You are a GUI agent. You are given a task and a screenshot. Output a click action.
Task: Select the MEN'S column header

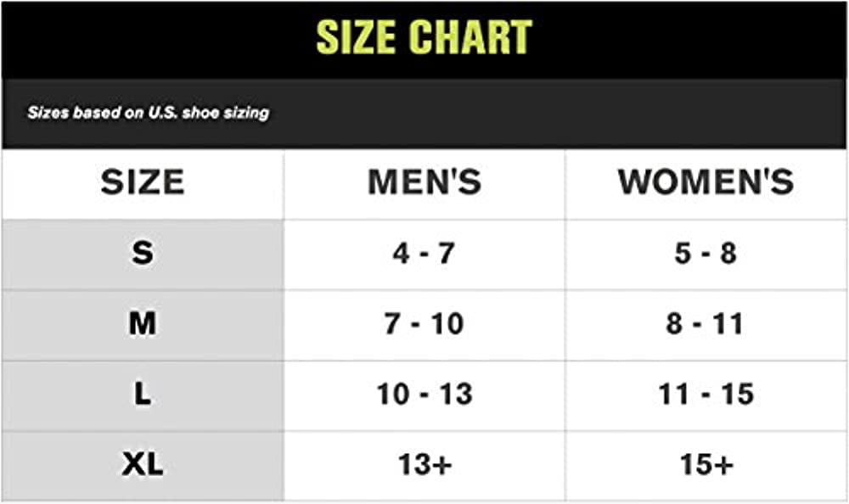(424, 182)
